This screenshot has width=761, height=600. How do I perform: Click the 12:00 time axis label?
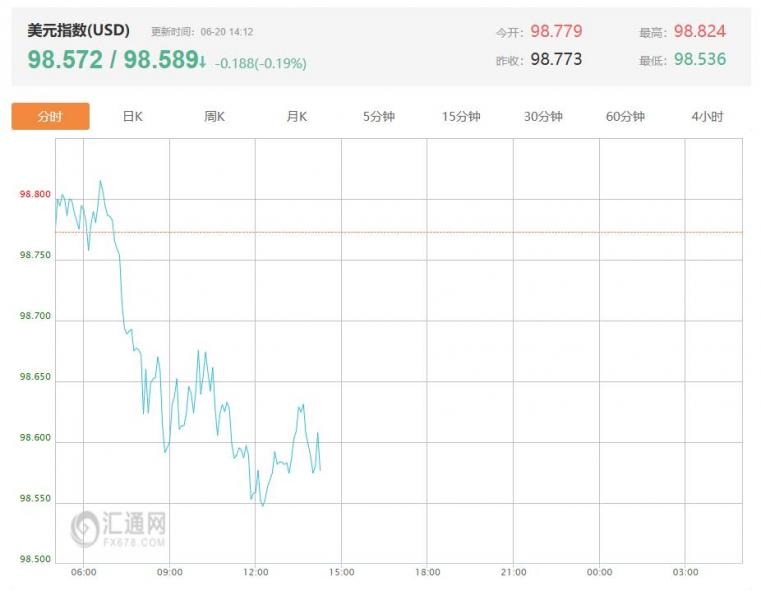click(x=256, y=572)
